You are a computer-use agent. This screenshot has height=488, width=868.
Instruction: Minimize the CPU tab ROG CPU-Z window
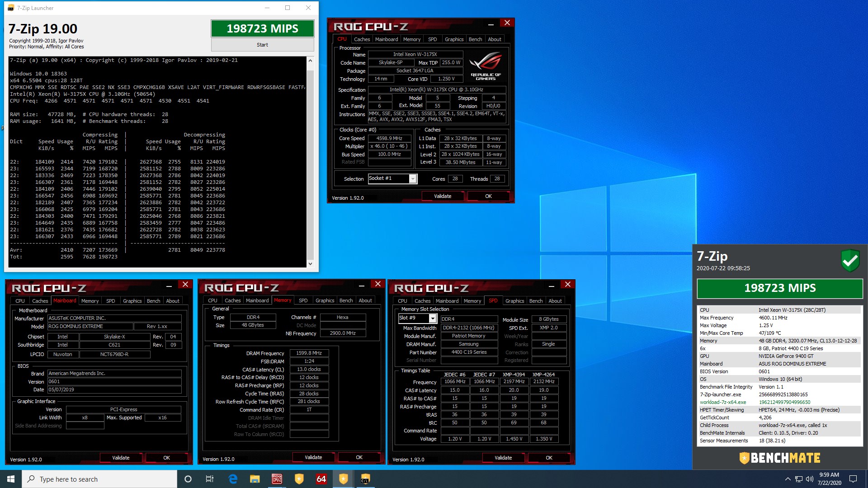coord(491,24)
